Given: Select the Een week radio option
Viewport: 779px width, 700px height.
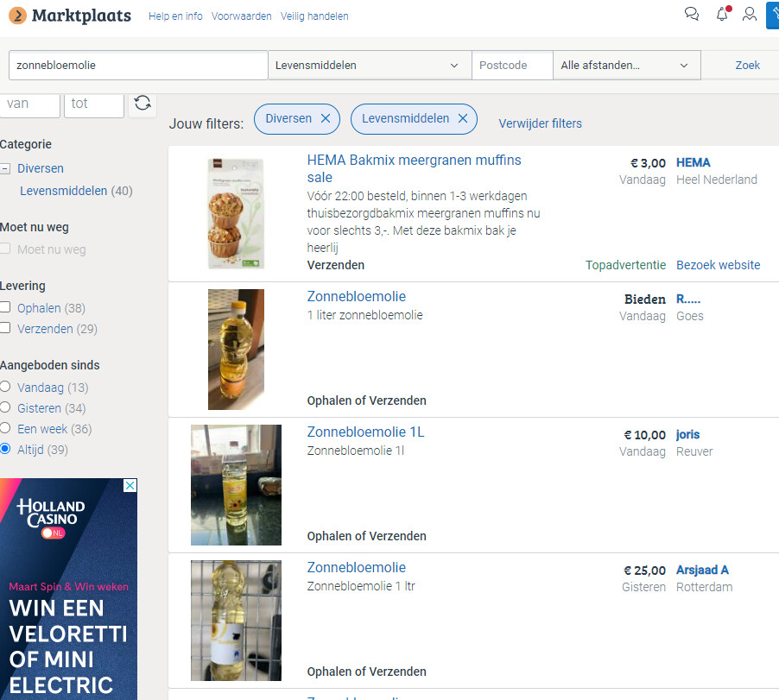Looking at the screenshot, I should [5, 428].
